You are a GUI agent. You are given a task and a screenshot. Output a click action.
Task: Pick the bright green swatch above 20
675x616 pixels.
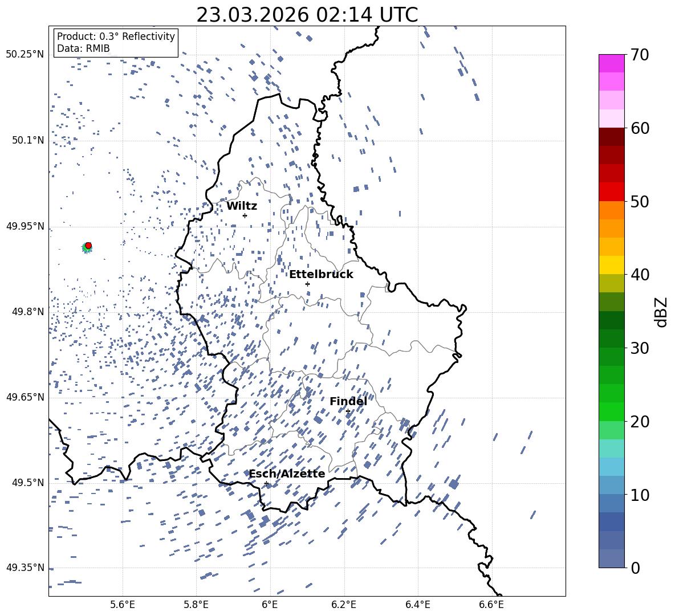coord(611,411)
